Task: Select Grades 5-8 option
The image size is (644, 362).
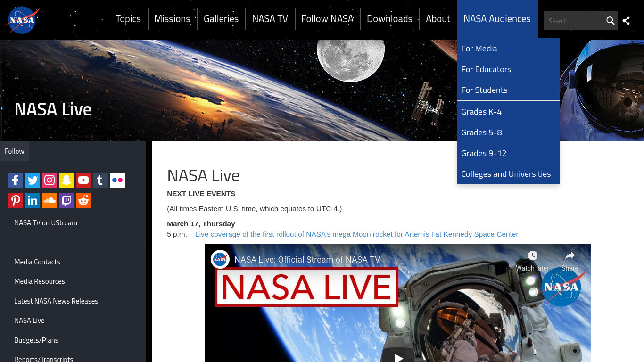Action: (508, 132)
